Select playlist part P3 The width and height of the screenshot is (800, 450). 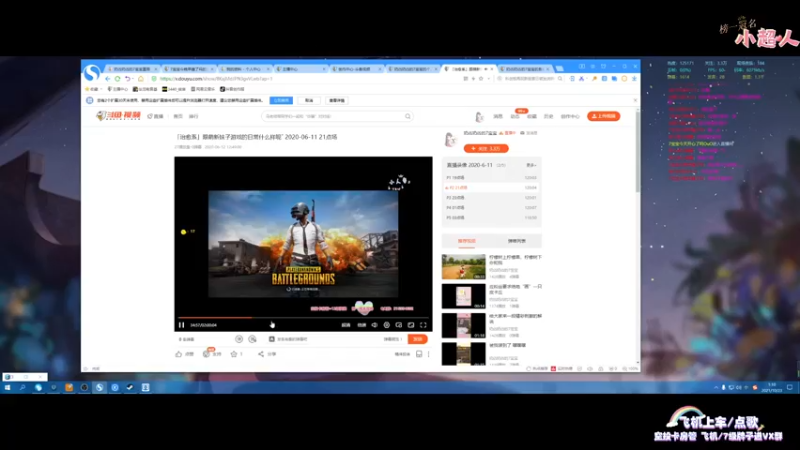pos(491,197)
